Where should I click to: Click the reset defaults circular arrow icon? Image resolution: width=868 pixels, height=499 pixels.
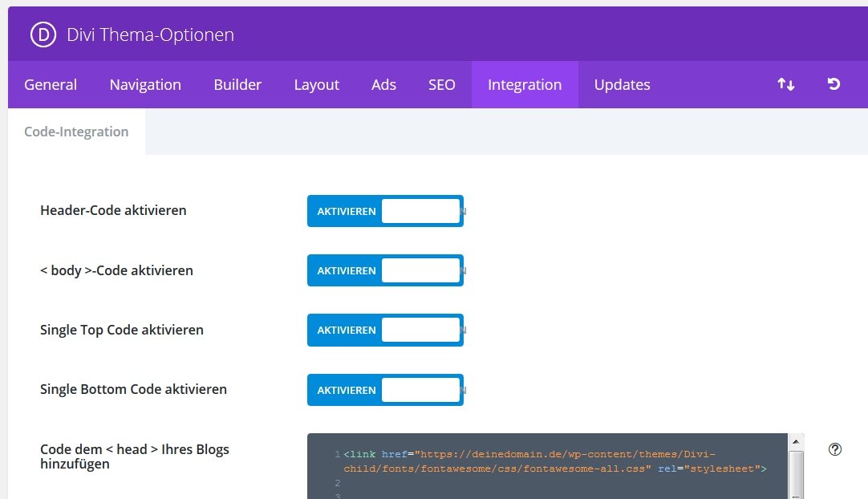(x=834, y=83)
